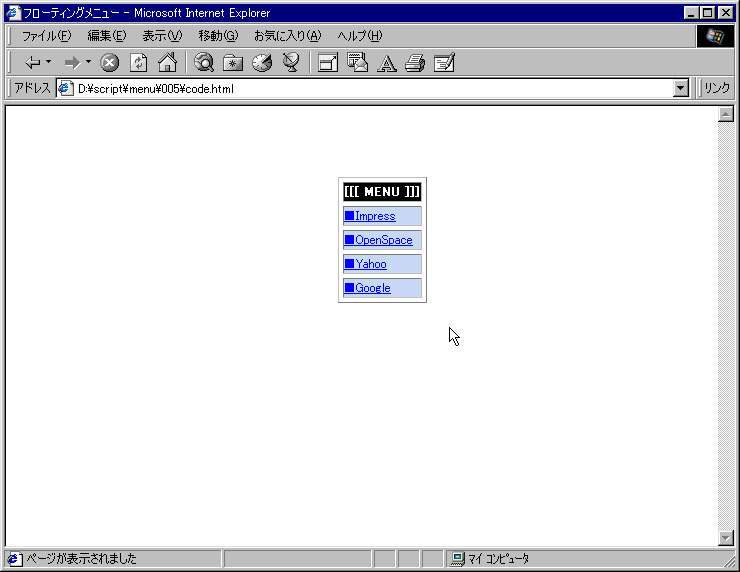Click the vertical scrollbar up arrow
The width and height of the screenshot is (740, 572).
(725, 114)
